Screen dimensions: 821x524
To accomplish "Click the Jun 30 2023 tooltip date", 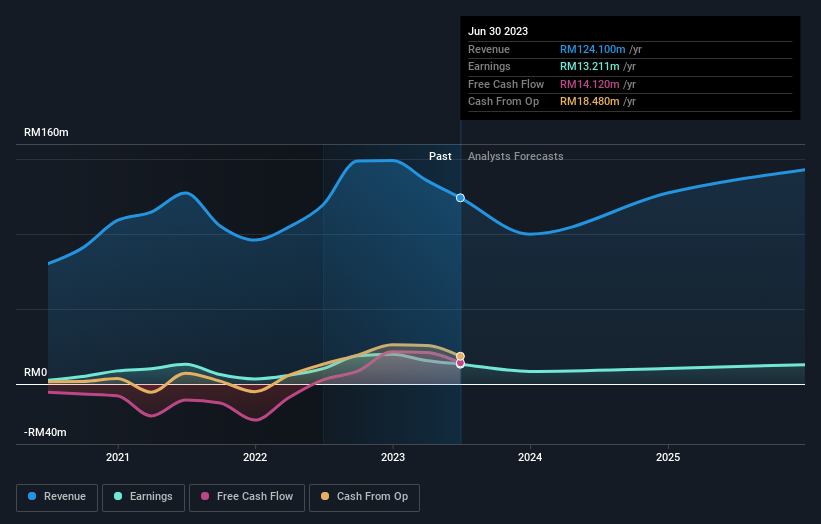I will pyautogui.click(x=498, y=31).
